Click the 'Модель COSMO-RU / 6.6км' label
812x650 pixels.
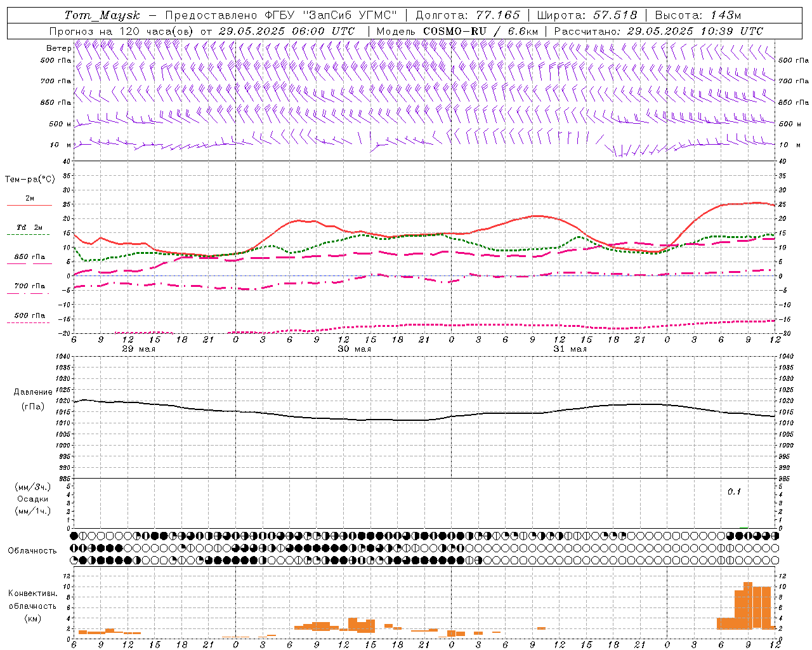[457, 31]
